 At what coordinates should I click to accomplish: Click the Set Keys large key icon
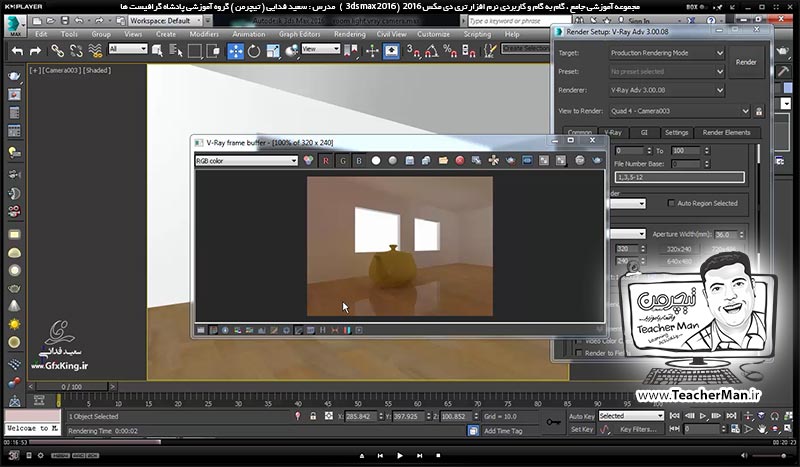click(x=554, y=422)
